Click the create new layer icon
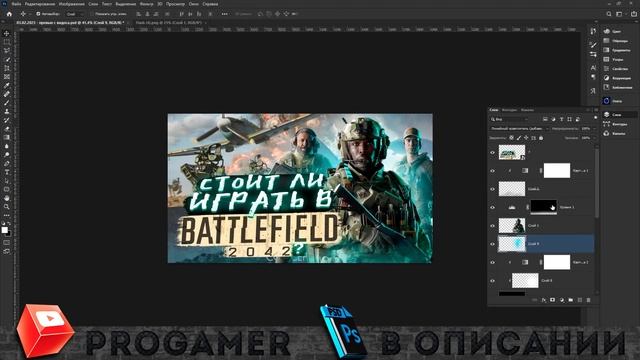The image size is (640, 360). [x=580, y=300]
